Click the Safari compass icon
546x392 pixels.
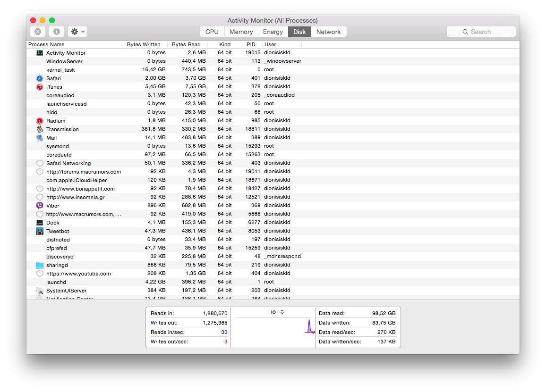(40, 78)
